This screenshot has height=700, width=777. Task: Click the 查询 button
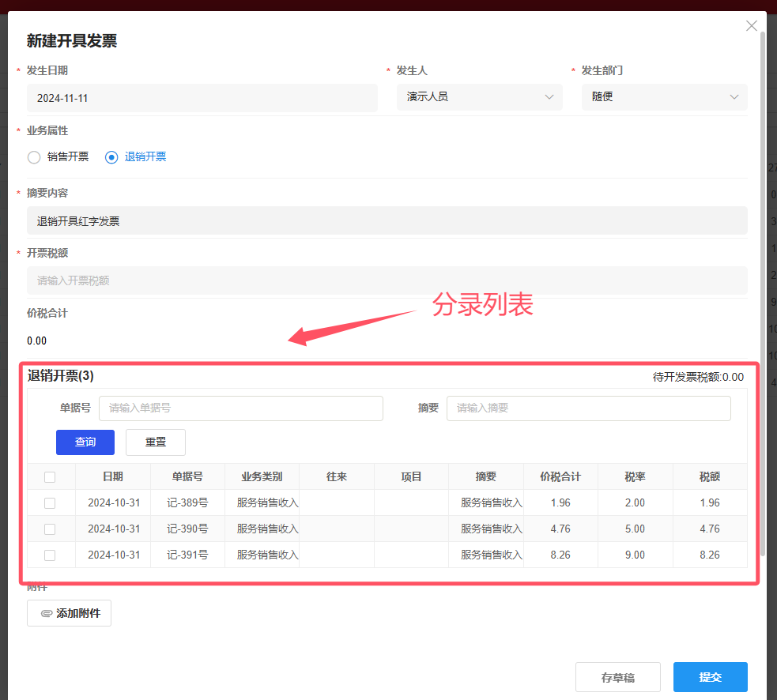point(85,442)
